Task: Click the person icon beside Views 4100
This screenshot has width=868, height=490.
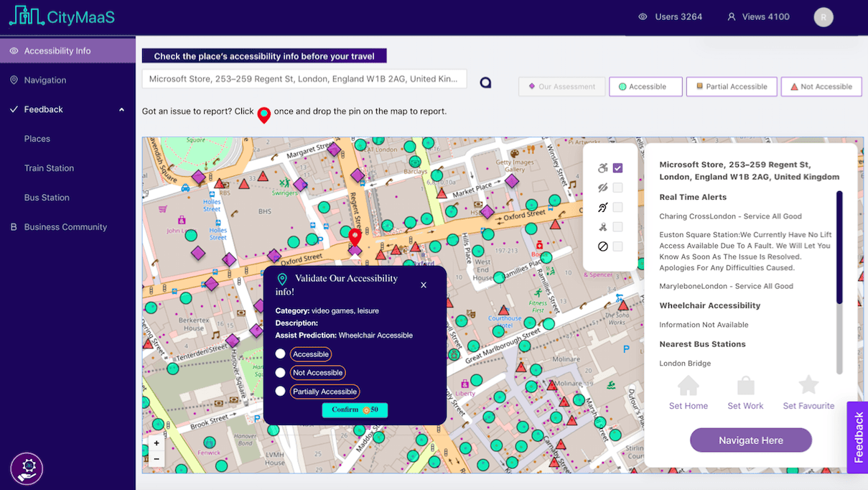Action: (732, 17)
